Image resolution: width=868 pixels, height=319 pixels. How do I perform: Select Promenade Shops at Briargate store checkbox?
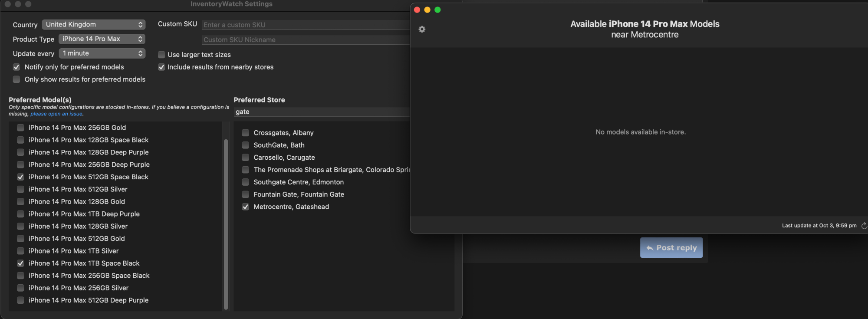click(x=246, y=170)
